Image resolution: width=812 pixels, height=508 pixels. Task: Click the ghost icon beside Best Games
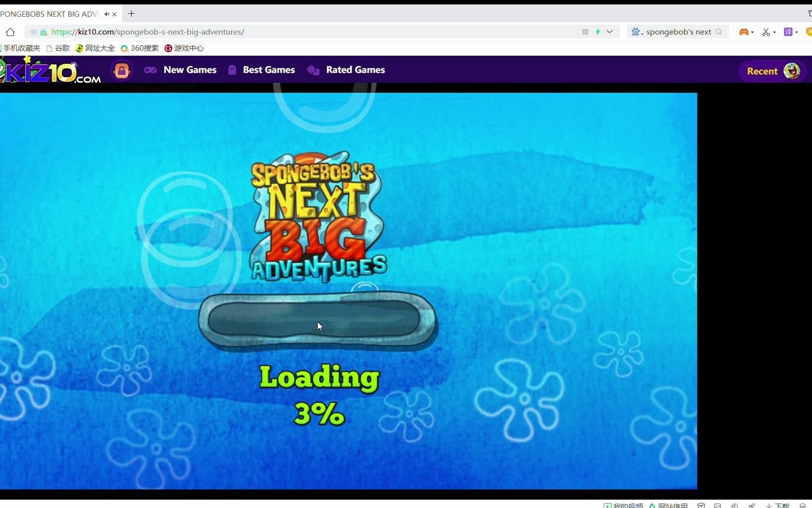(x=232, y=70)
